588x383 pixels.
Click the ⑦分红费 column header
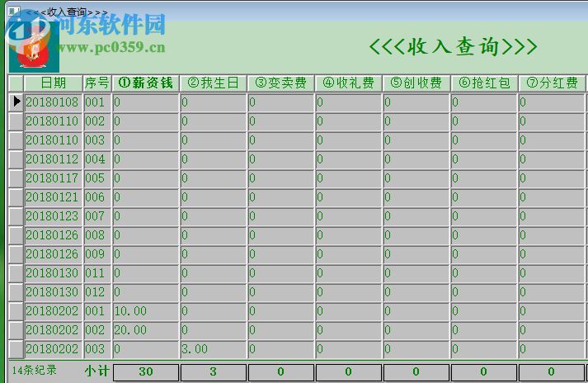tap(552, 83)
